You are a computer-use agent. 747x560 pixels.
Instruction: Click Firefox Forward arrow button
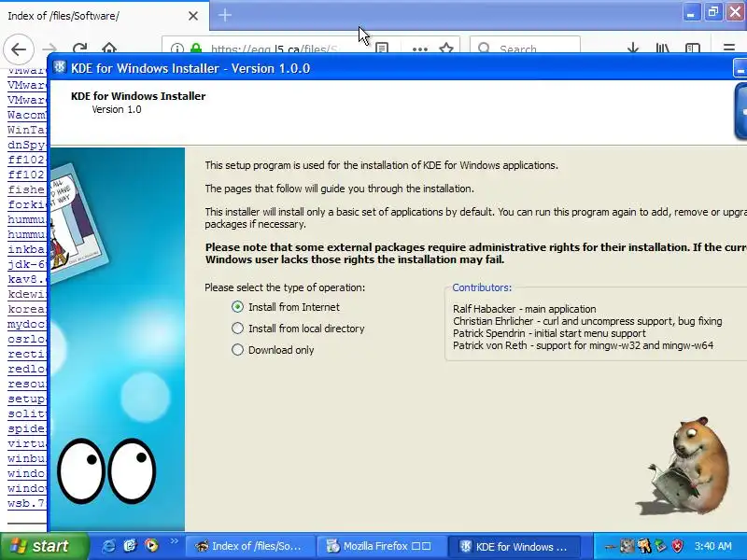coord(49,49)
